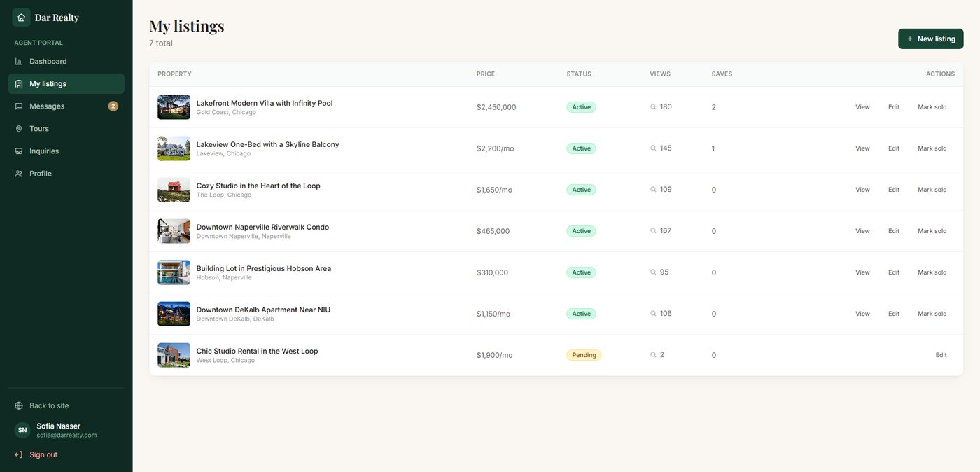Click the Sign out arrow icon
Image resolution: width=980 pixels, height=472 pixels.
coord(19,455)
